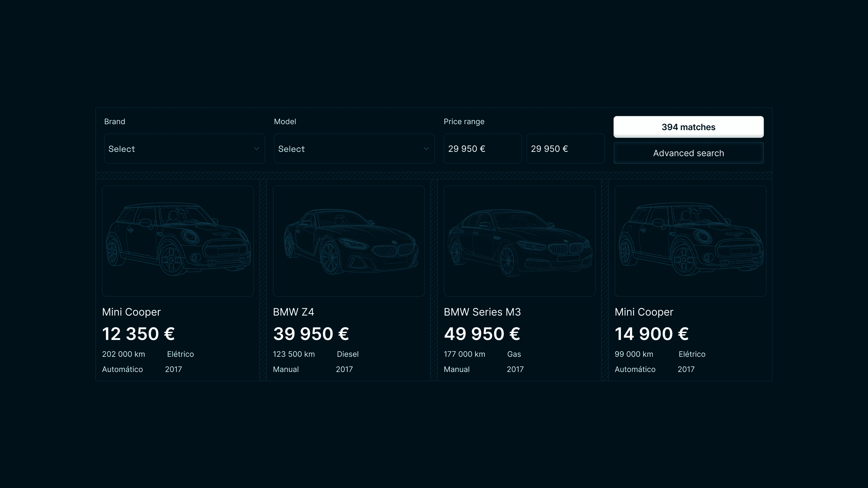
Task: Click the 394 matches button
Action: pyautogui.click(x=688, y=127)
